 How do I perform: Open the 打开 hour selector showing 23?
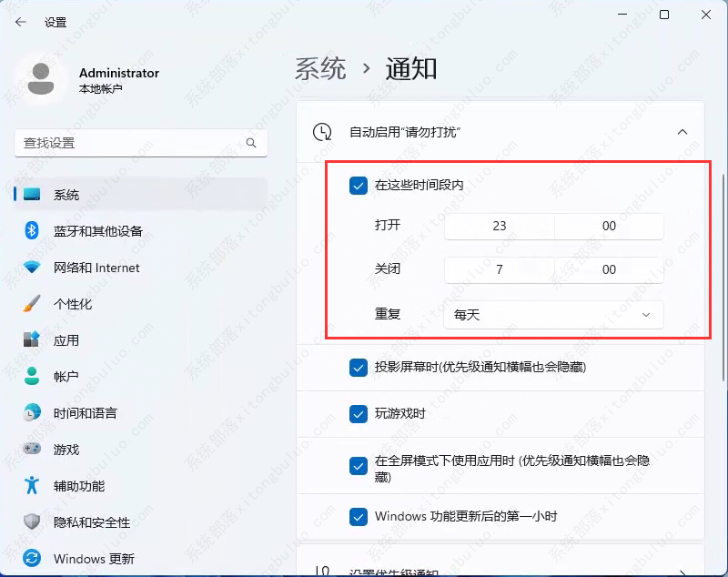499,226
